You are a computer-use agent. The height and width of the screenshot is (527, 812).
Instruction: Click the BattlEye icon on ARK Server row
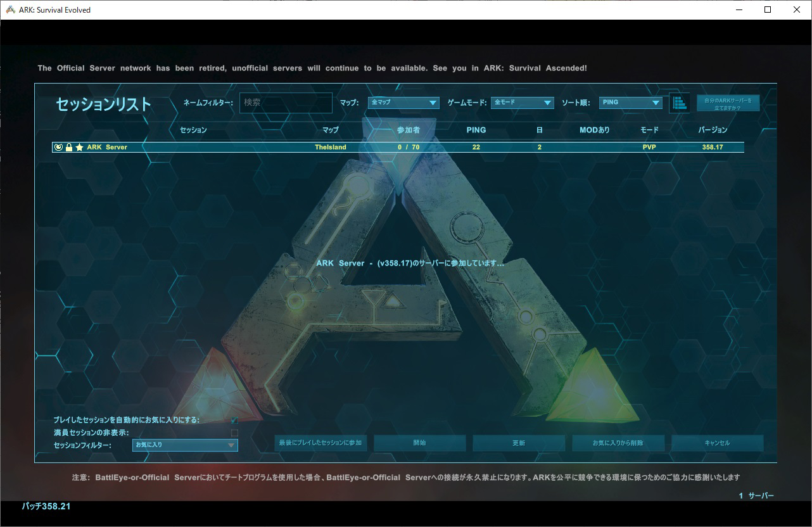pos(58,148)
